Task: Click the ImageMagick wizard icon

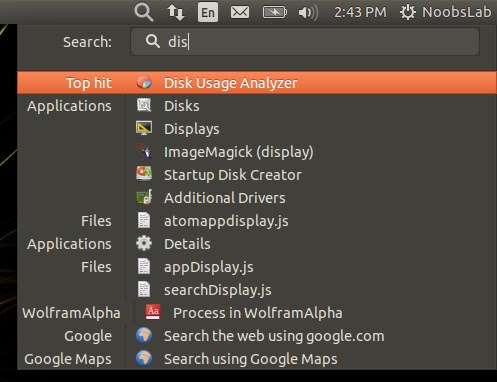Action: click(144, 151)
